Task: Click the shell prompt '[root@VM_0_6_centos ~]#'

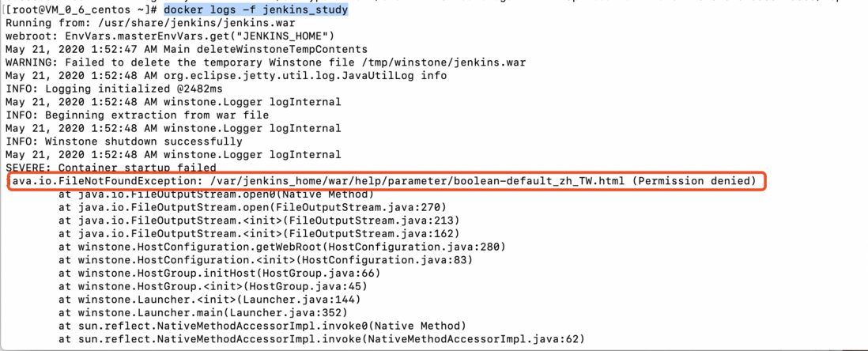Action: [81, 10]
